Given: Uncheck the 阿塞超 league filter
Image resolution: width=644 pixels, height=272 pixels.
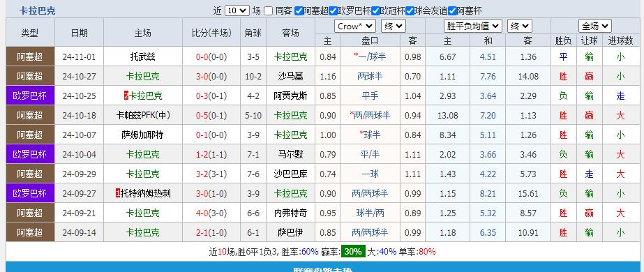Looking at the screenshot, I should click(299, 10).
